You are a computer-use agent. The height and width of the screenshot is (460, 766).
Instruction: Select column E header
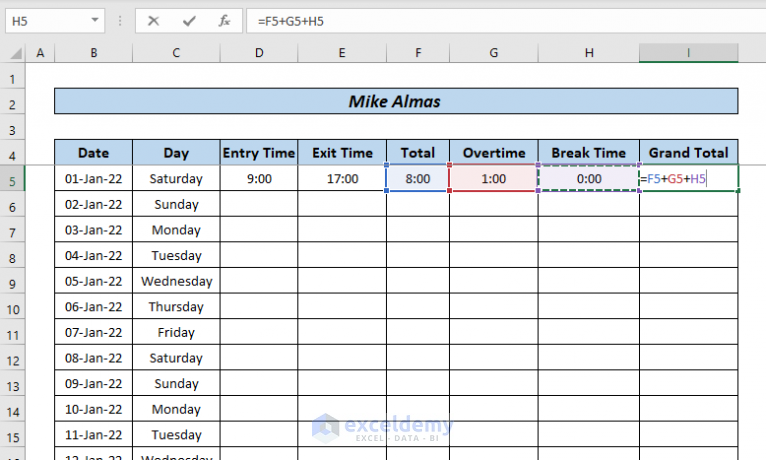(x=342, y=53)
